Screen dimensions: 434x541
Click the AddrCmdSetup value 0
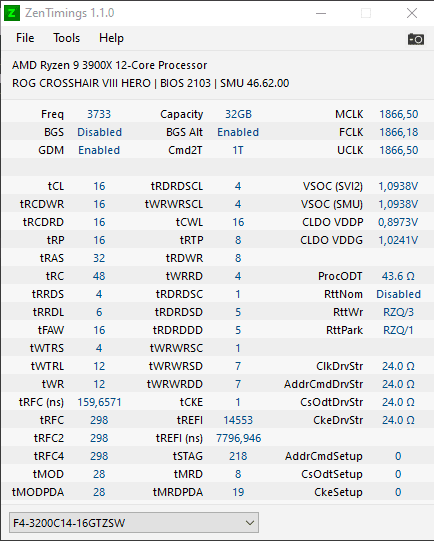pos(398,456)
